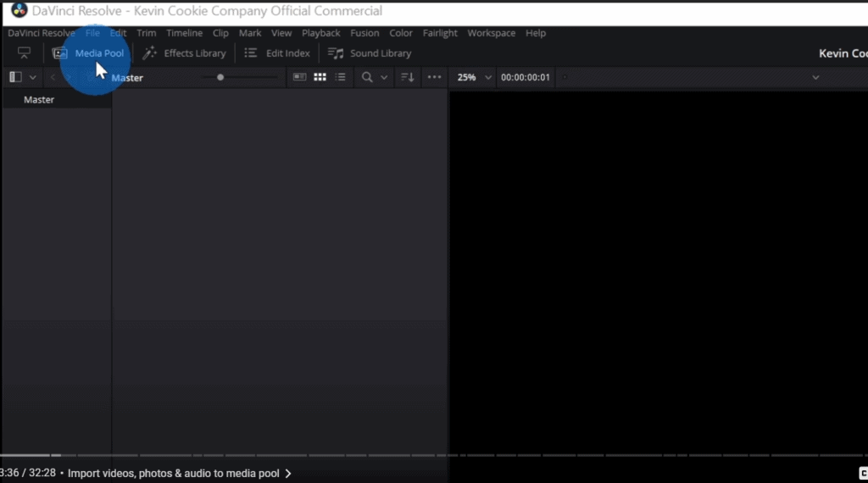Screen dimensions: 868x483
Task: Click the Master breadcrumb label
Action: pos(127,78)
